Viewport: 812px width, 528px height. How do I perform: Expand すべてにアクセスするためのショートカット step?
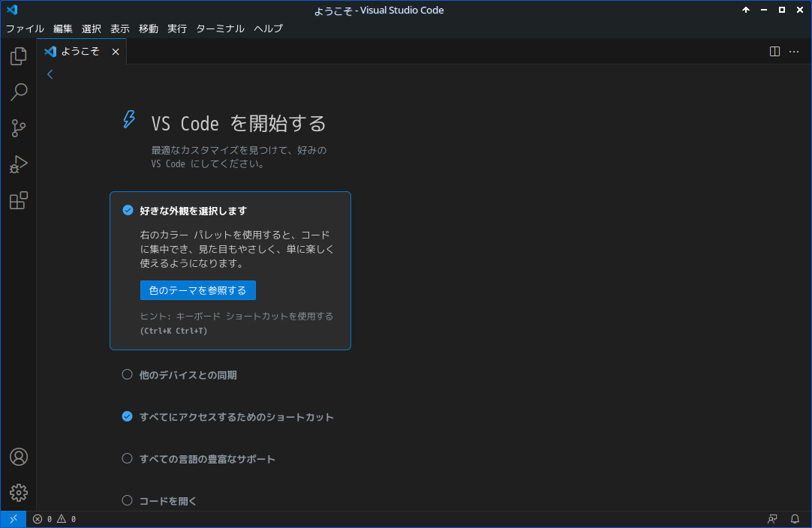pos(236,417)
